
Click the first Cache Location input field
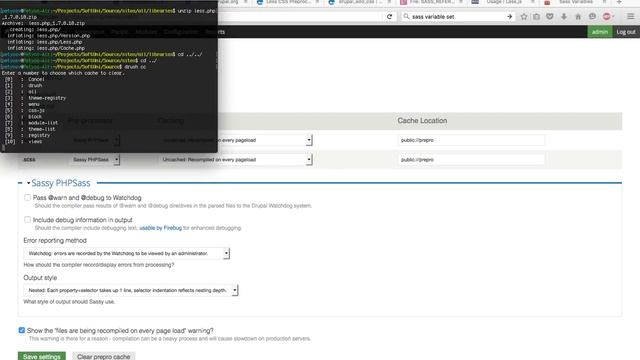pos(471,140)
